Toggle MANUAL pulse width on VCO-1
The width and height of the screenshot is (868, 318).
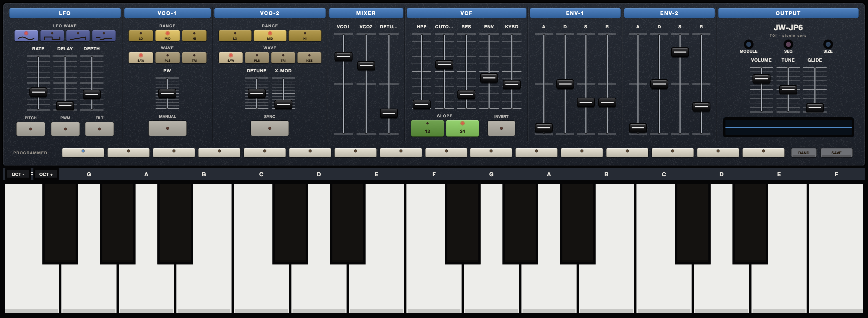(168, 128)
